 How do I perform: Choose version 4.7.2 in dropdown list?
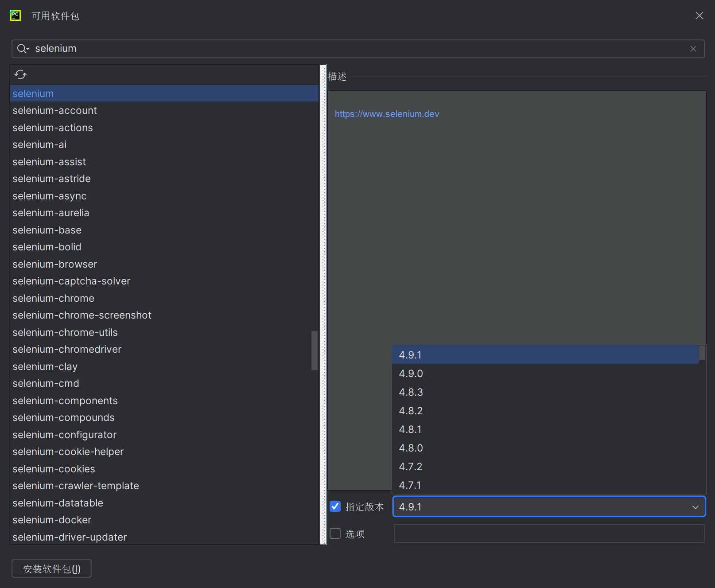tap(545, 467)
